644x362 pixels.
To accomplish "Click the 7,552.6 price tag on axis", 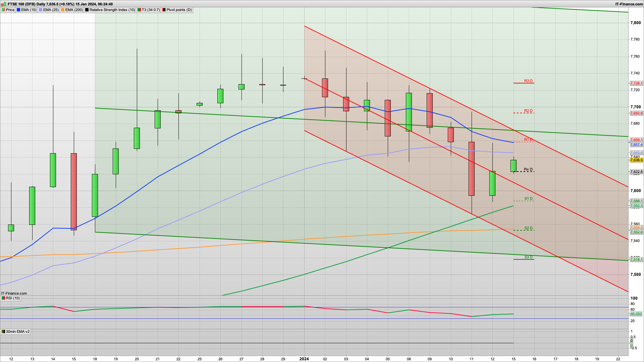I will [636, 232].
